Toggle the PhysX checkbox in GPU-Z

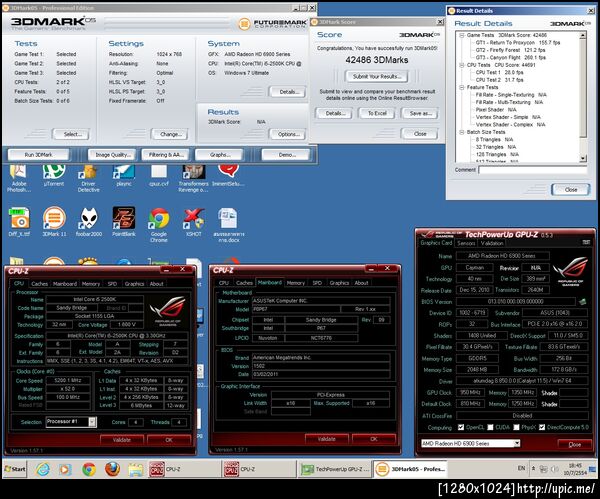point(516,427)
